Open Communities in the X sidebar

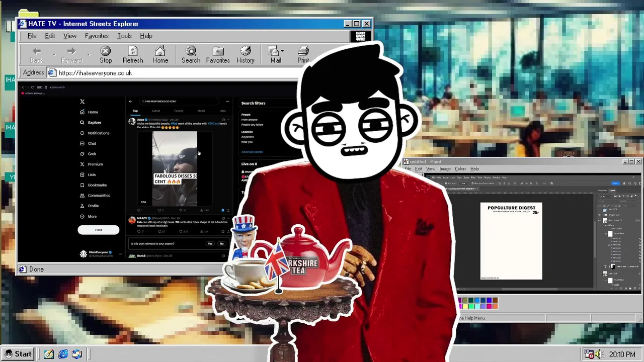(x=95, y=195)
